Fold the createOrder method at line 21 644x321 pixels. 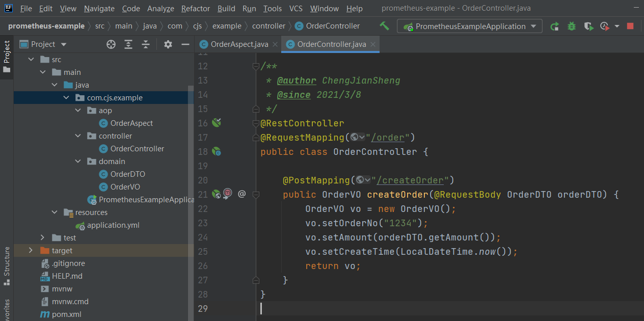(x=256, y=194)
